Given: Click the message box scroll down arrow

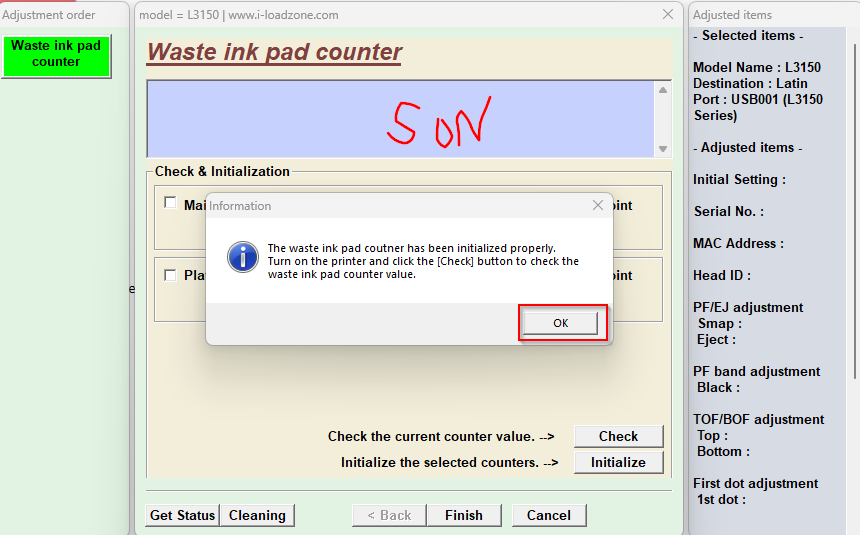Looking at the screenshot, I should coord(662,148).
